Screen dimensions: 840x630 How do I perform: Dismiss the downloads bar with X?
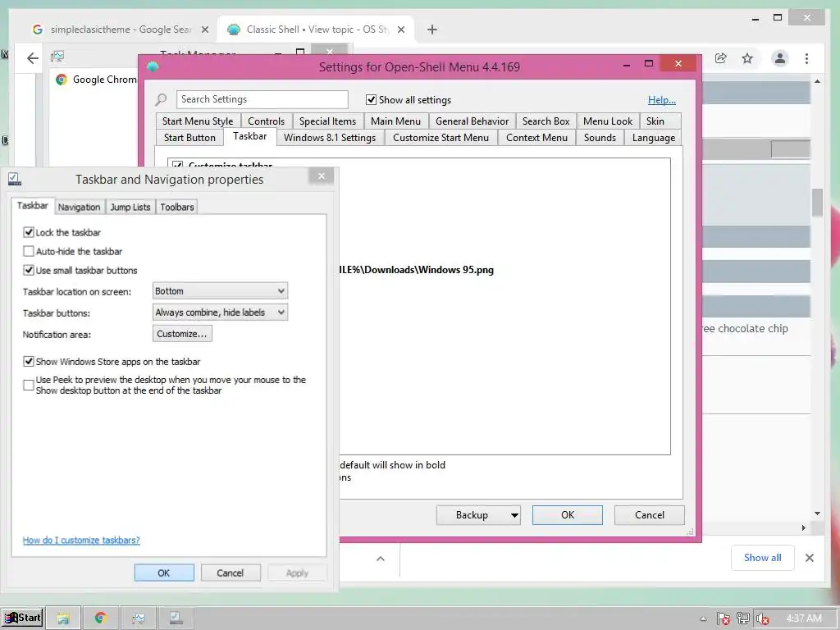(810, 558)
